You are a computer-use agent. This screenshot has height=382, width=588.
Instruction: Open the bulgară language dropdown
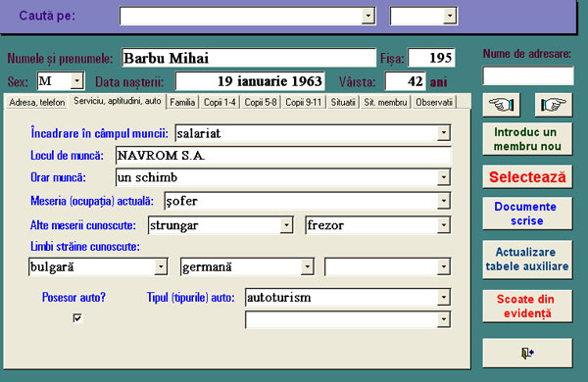click(x=161, y=266)
